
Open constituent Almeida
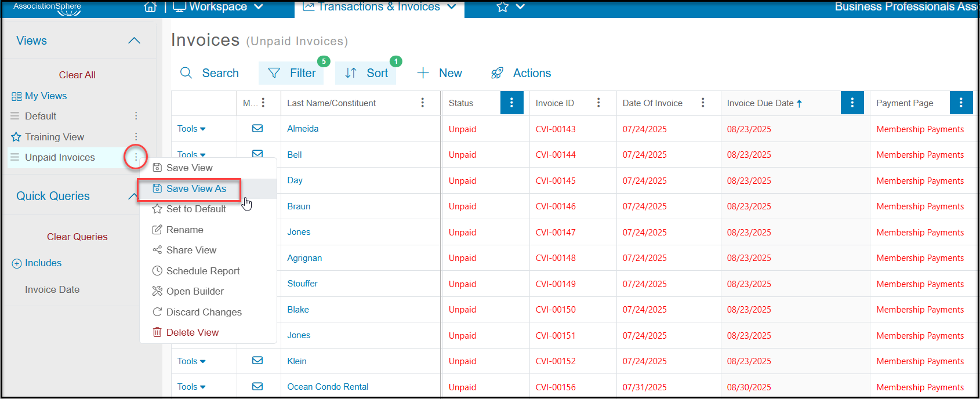point(303,129)
